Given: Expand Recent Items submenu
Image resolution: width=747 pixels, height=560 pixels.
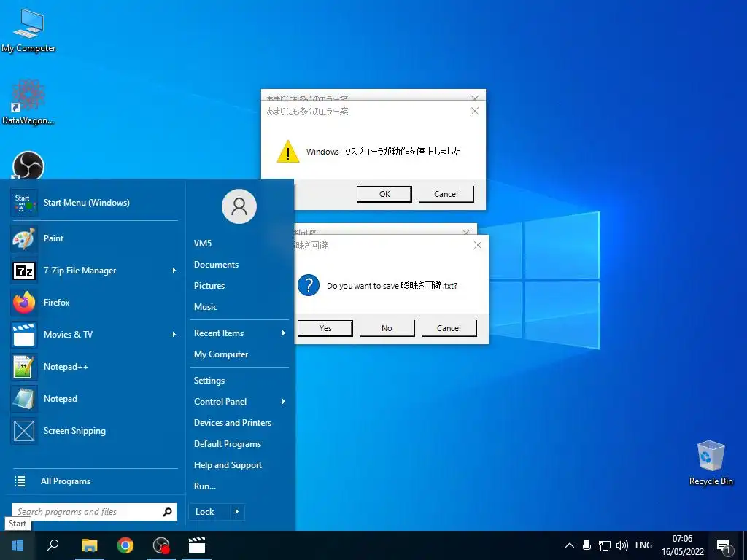Looking at the screenshot, I should (239, 332).
